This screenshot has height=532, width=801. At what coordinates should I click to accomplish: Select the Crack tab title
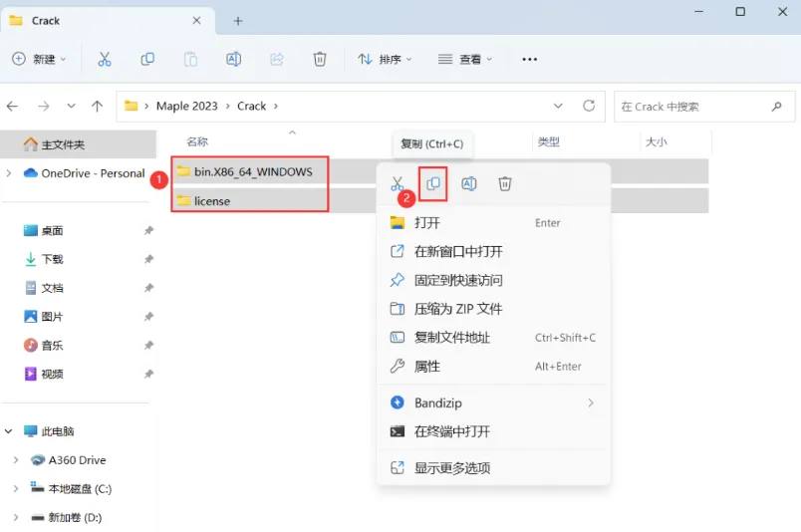click(46, 21)
